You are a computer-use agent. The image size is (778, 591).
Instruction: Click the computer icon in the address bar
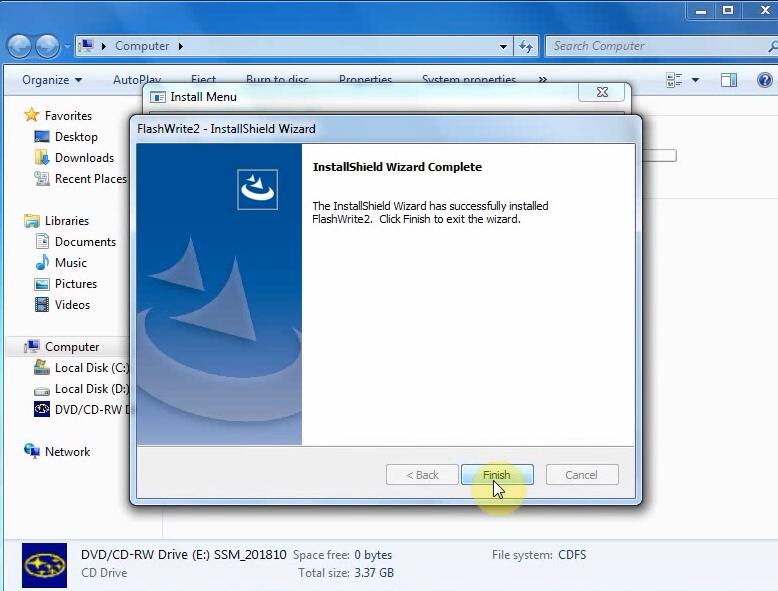click(x=86, y=46)
